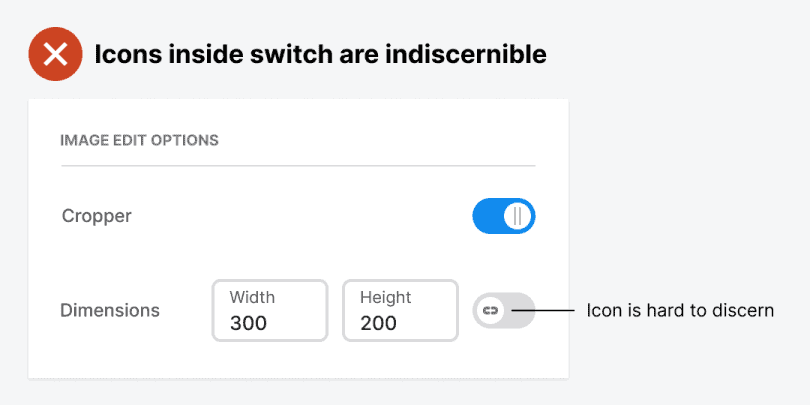Click the Dimensions label
This screenshot has width=810, height=405.
[x=110, y=311]
